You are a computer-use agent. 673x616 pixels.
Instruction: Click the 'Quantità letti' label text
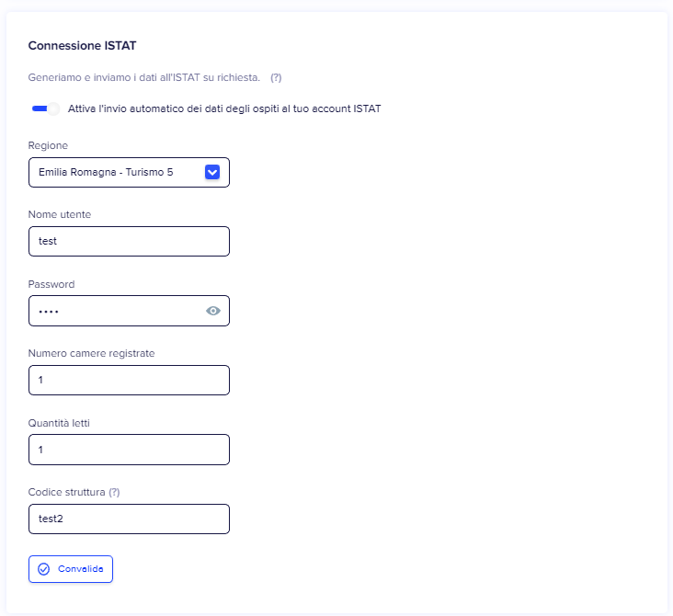click(x=59, y=423)
